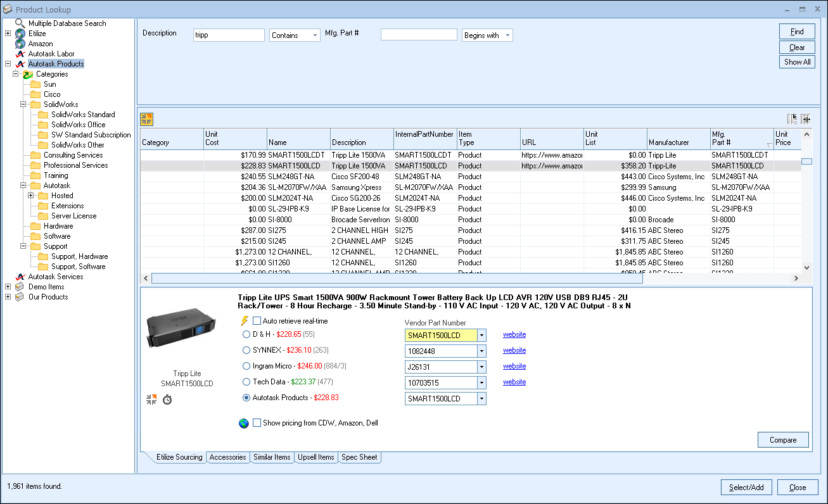Open the Spec Sheet tab

tap(359, 457)
